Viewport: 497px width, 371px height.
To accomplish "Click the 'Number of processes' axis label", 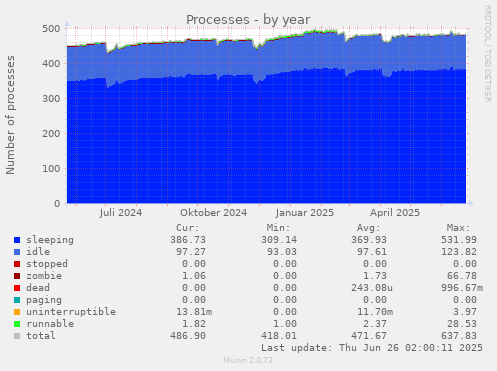I will pyautogui.click(x=10, y=115).
